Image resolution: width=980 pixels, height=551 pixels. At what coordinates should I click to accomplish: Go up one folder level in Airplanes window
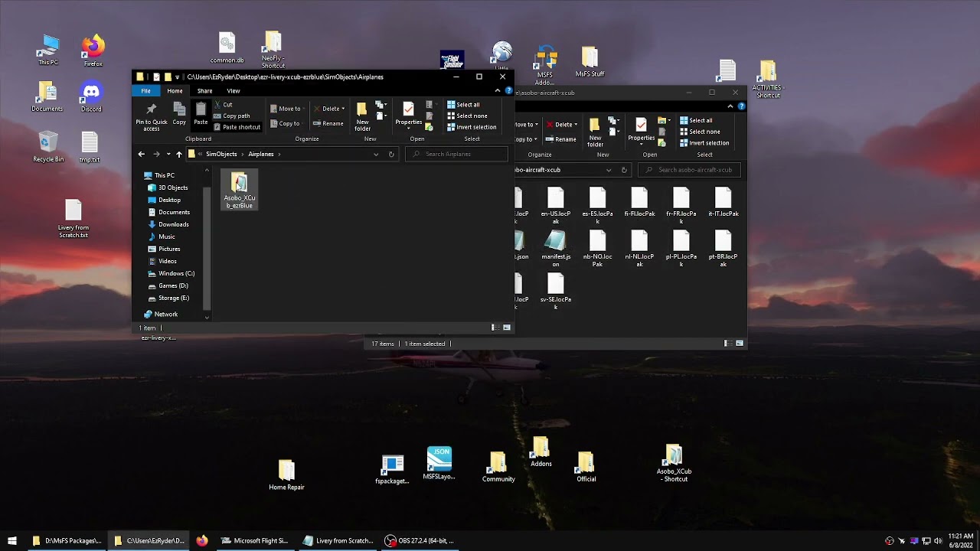179,154
